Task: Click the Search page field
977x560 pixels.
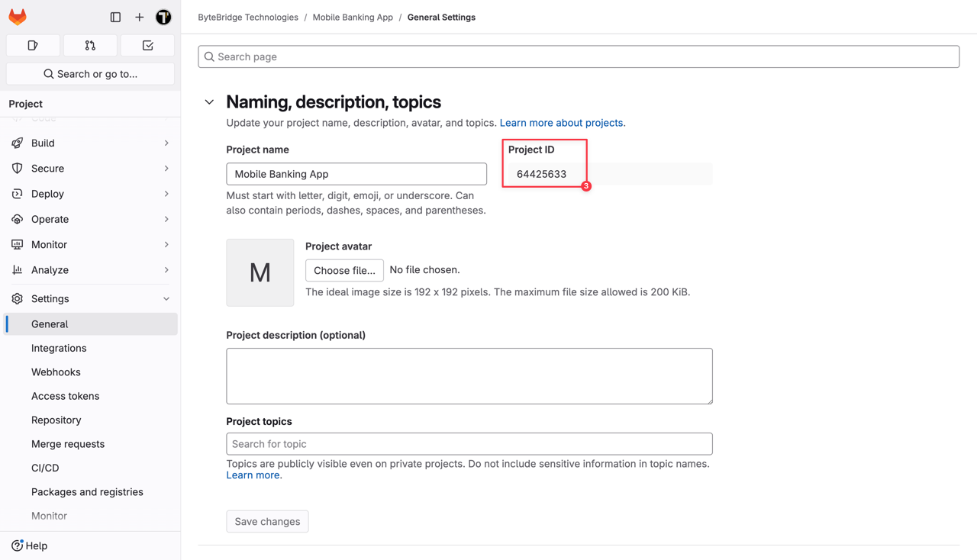Action: (578, 56)
